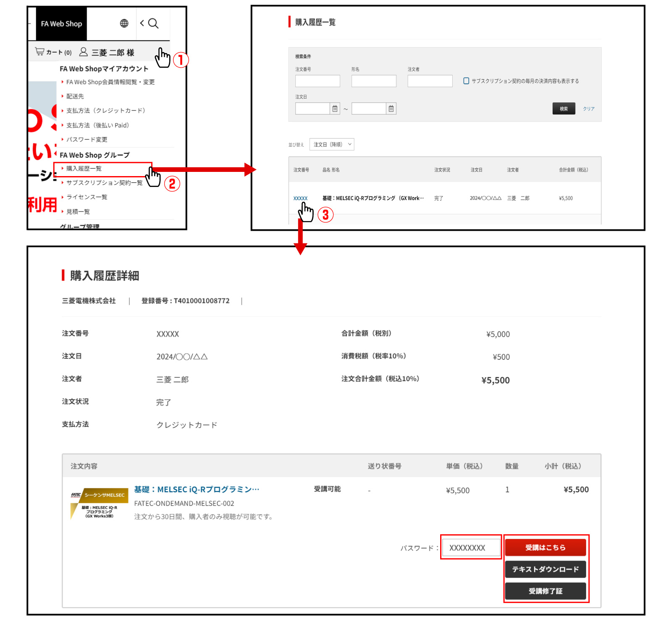Screen dimensions: 672x622
Task: Click the 注文番号 search input field
Action: coord(318,81)
